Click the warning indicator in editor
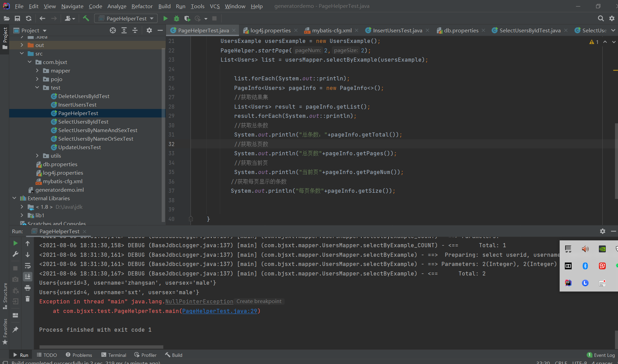This screenshot has width=618, height=364. [x=594, y=42]
